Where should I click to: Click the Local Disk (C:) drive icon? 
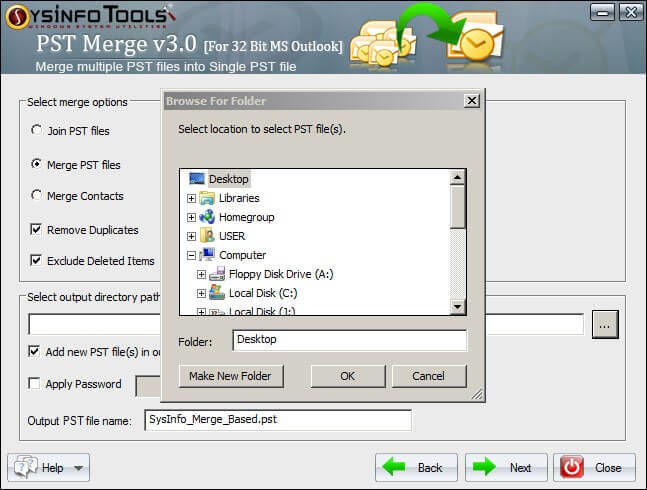[217, 292]
